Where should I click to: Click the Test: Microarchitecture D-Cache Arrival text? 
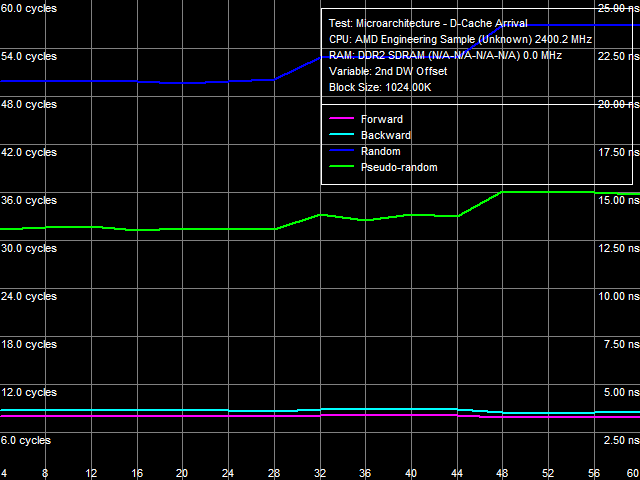[x=428, y=24]
